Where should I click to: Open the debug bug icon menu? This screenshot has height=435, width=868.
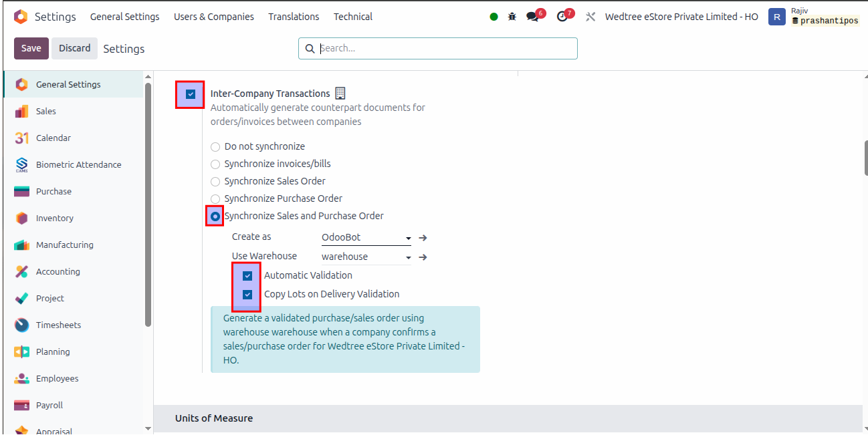point(512,17)
